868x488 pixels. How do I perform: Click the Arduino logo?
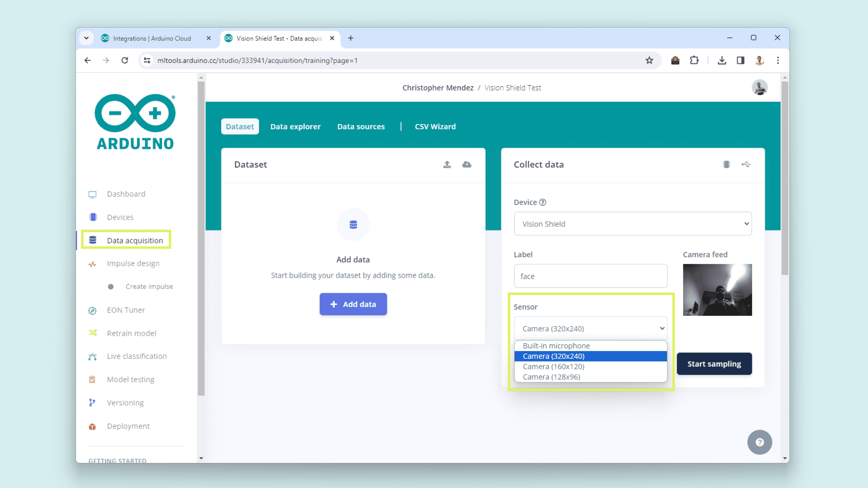click(x=135, y=122)
